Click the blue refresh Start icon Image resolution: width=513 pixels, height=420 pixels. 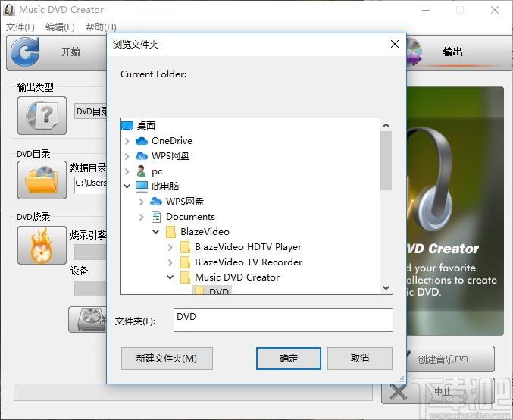25,52
